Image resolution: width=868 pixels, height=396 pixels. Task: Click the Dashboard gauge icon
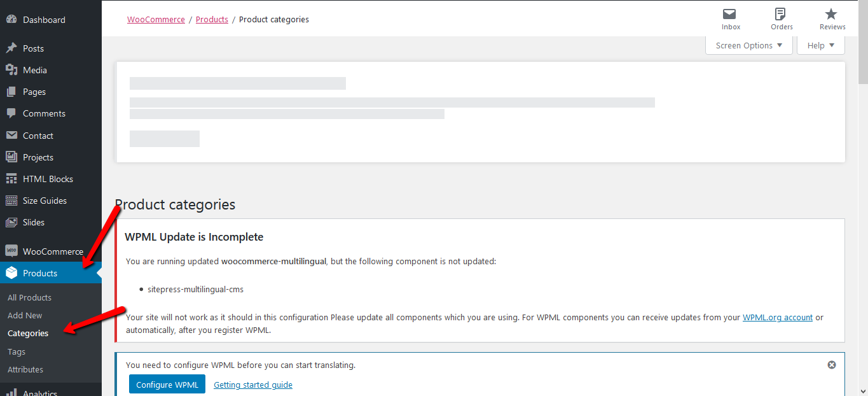tap(11, 20)
